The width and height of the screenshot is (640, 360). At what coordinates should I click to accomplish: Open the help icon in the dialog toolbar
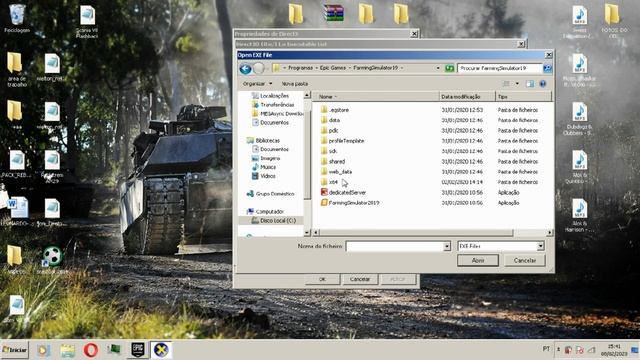tap(542, 84)
